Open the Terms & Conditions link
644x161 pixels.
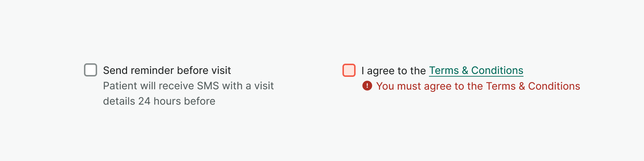[x=476, y=70]
